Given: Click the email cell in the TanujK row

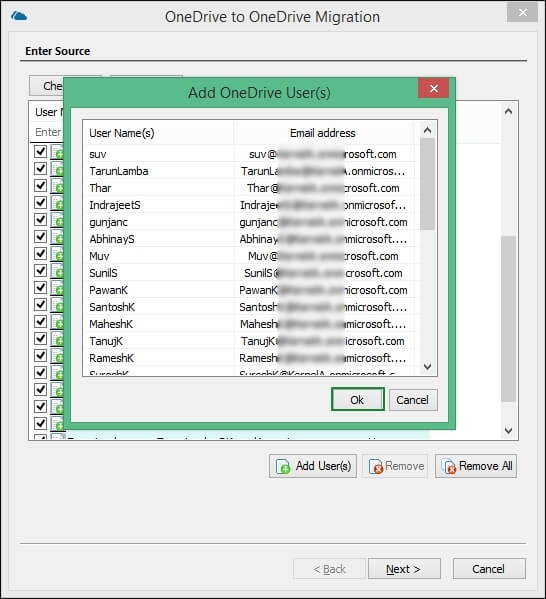Looking at the screenshot, I should (x=323, y=341).
